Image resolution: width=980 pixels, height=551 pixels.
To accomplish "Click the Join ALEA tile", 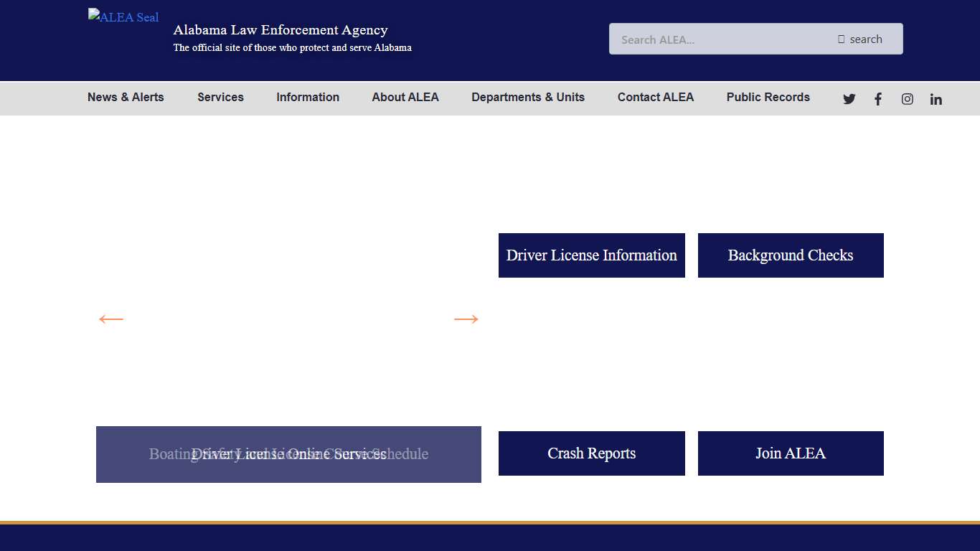I will (x=791, y=453).
